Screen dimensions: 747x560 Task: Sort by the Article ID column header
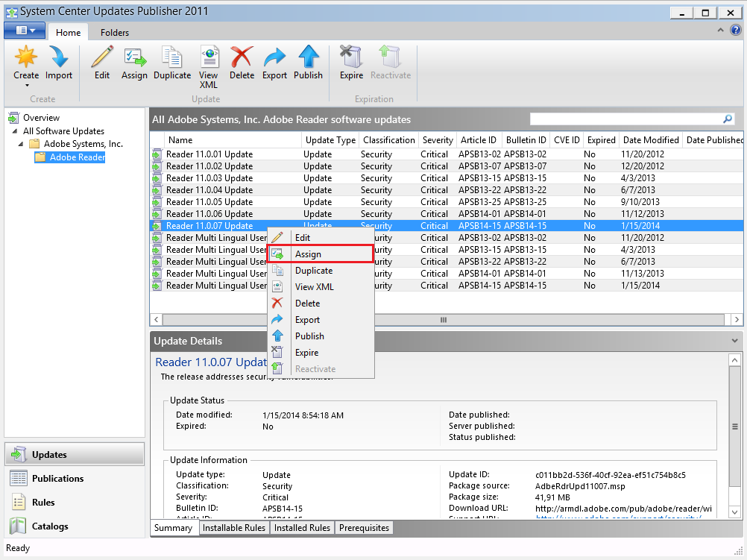(x=479, y=140)
